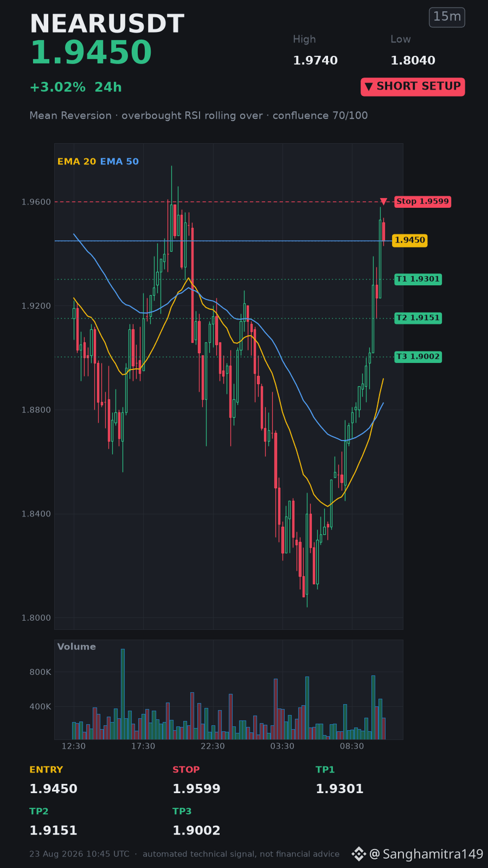This screenshot has width=488, height=868.
Task: Click the 400K volume axis label
Action: tap(40, 707)
